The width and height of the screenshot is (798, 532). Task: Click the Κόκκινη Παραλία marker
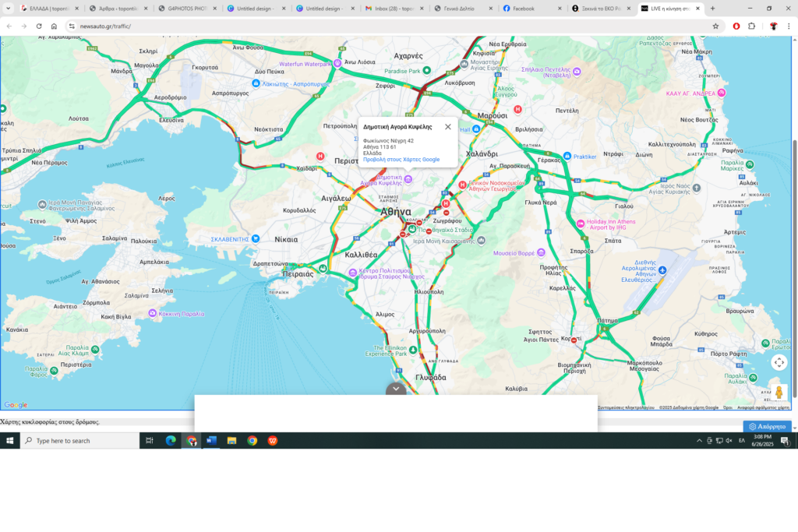pos(152,313)
